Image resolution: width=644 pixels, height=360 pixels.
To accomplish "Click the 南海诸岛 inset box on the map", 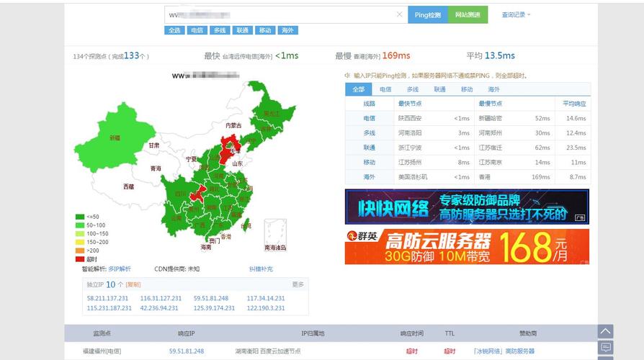I will point(275,235).
